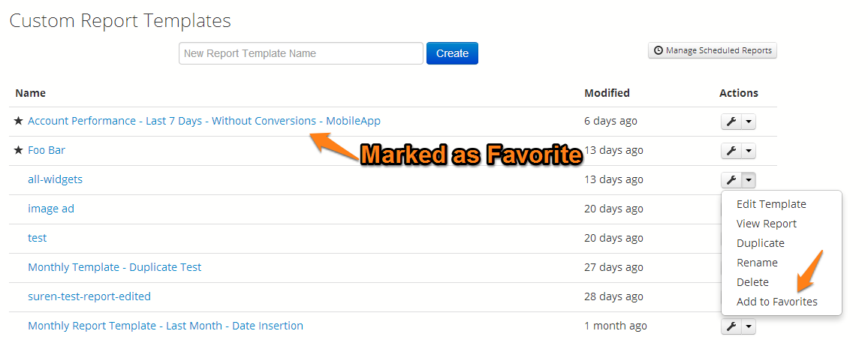Viewport: 868px width, 340px height.
Task: Select Delete in the actions menu
Action: tap(752, 282)
